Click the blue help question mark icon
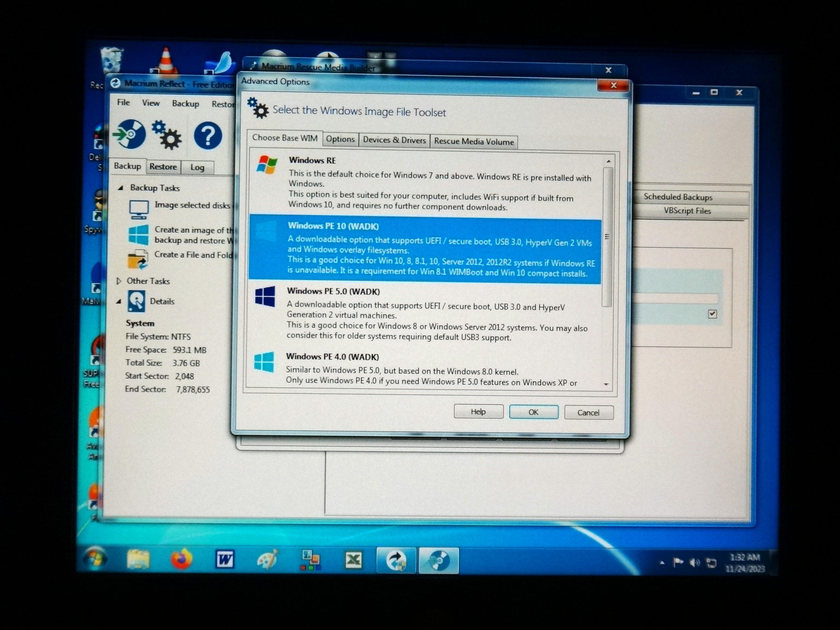The height and width of the screenshot is (630, 840). click(208, 135)
